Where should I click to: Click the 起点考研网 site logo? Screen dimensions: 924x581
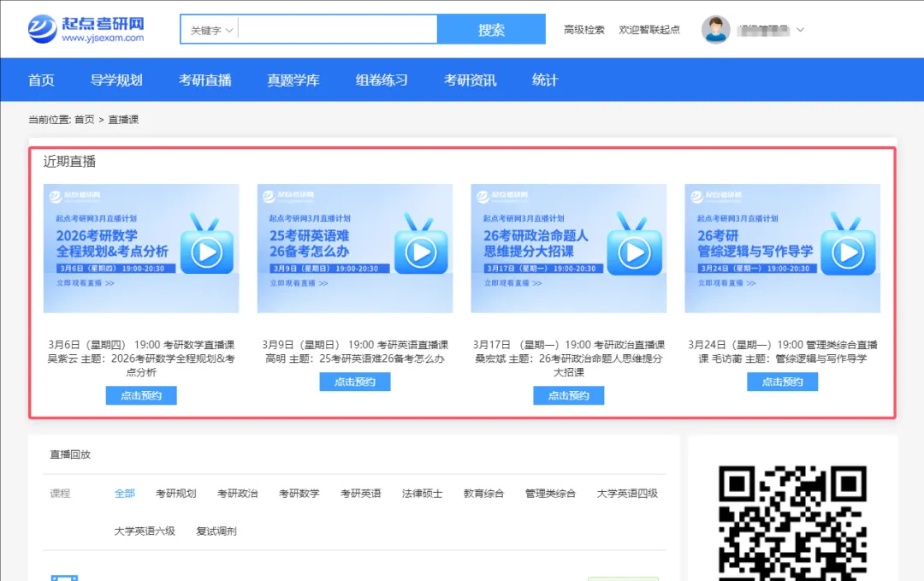(x=86, y=29)
